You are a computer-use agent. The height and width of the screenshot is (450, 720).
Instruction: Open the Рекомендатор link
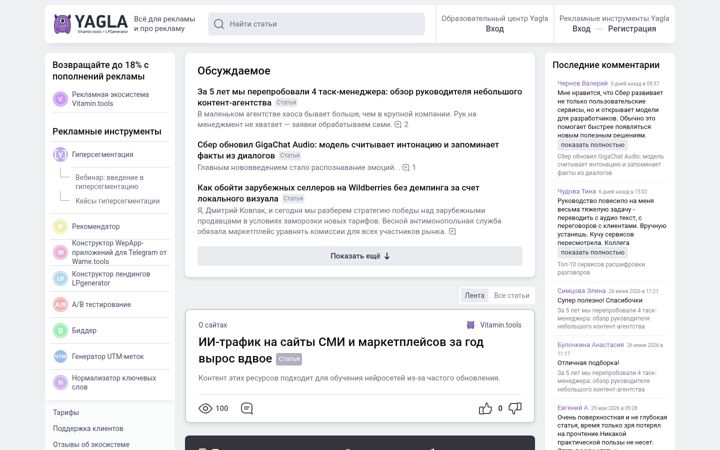click(96, 226)
